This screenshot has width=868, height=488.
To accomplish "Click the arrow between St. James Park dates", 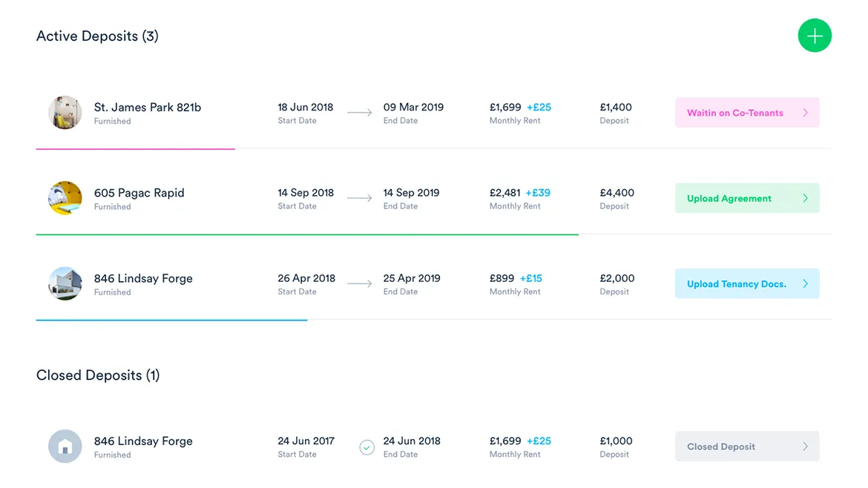I will pos(359,113).
